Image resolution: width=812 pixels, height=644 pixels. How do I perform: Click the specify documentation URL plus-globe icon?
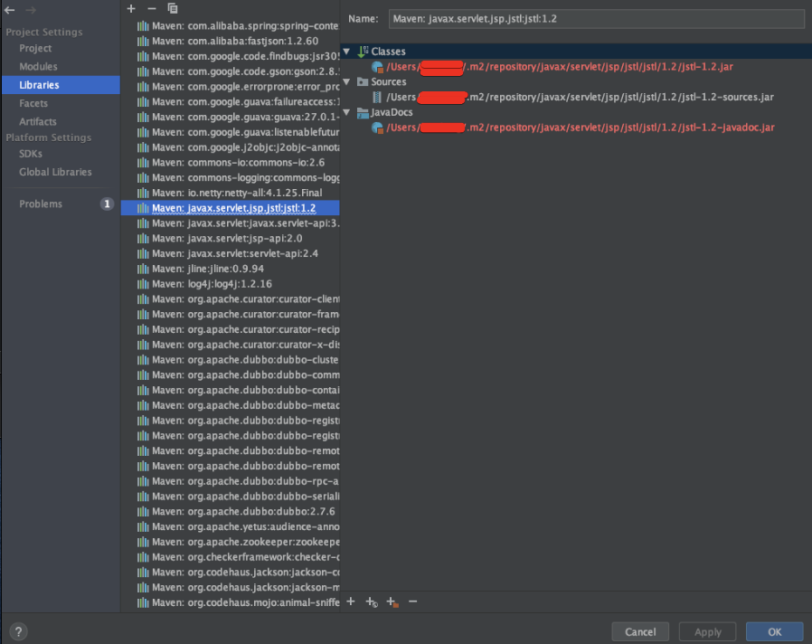[372, 601]
